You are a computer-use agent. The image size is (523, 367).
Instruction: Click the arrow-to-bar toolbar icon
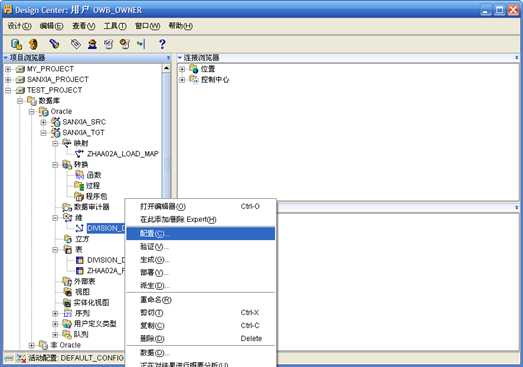click(141, 44)
